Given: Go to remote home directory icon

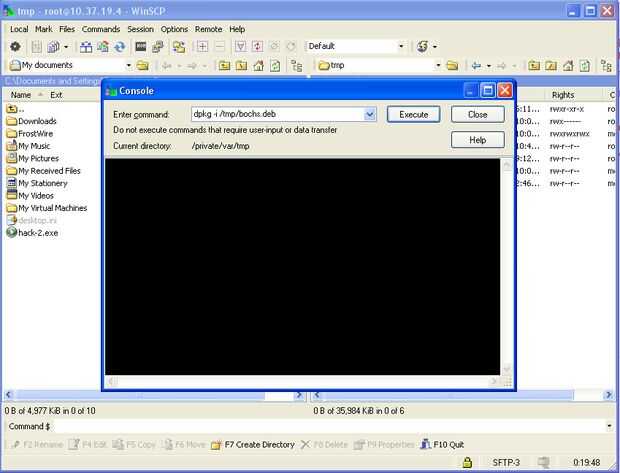Looking at the screenshot, I should pos(568,65).
